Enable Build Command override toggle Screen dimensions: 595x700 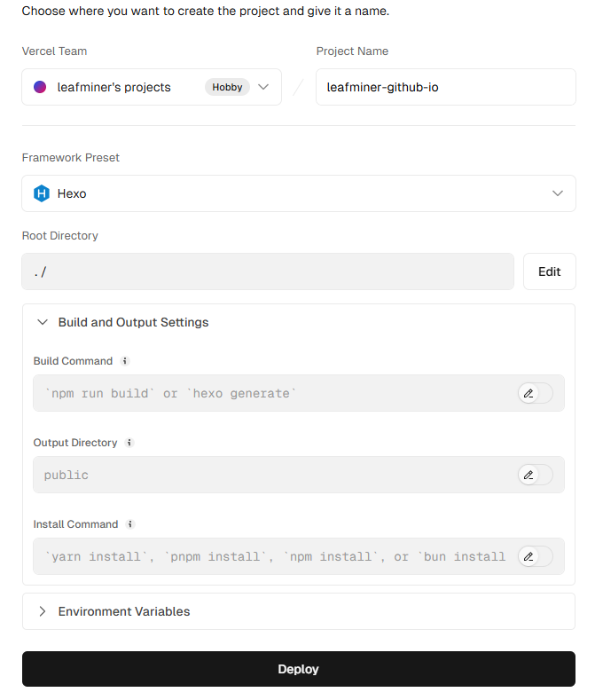(x=536, y=393)
